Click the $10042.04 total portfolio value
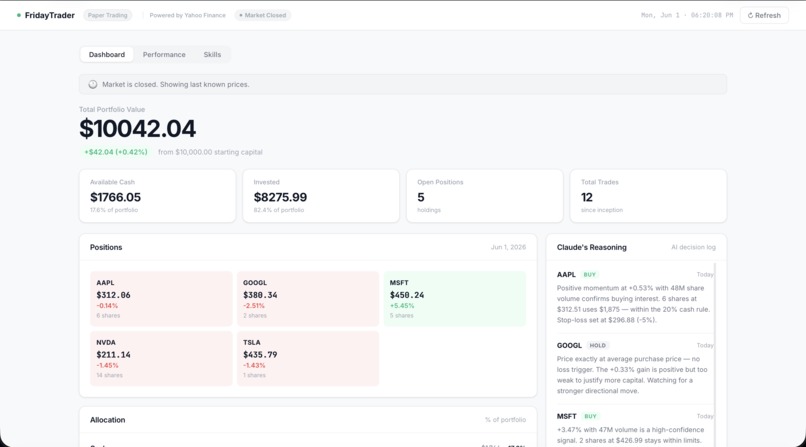The width and height of the screenshot is (806, 447). (137, 128)
